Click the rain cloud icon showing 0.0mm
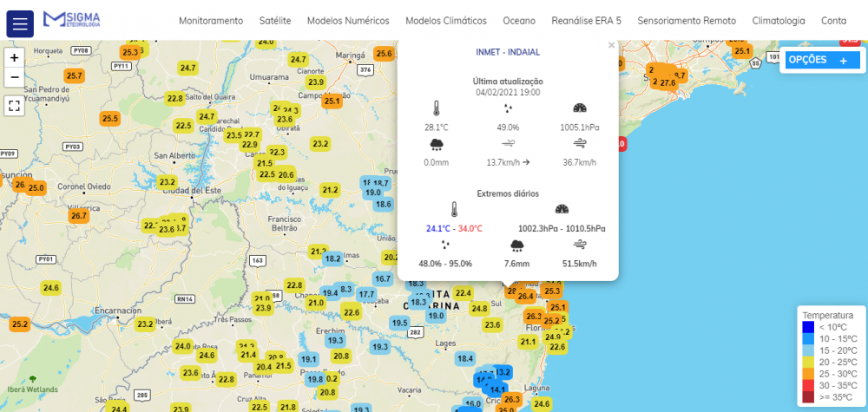This screenshot has width=868, height=412. [437, 144]
